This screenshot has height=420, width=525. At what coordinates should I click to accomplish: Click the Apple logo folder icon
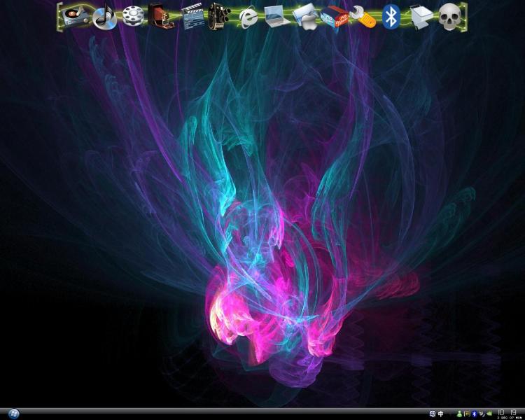tap(306, 17)
